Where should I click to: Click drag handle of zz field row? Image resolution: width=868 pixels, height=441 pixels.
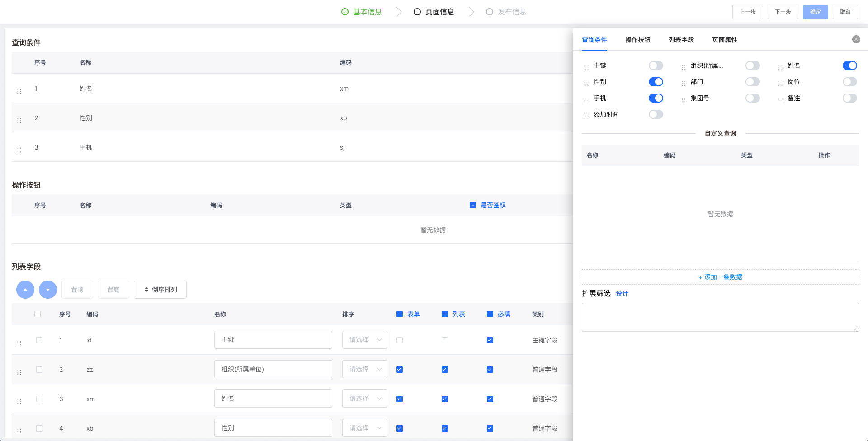19,372
